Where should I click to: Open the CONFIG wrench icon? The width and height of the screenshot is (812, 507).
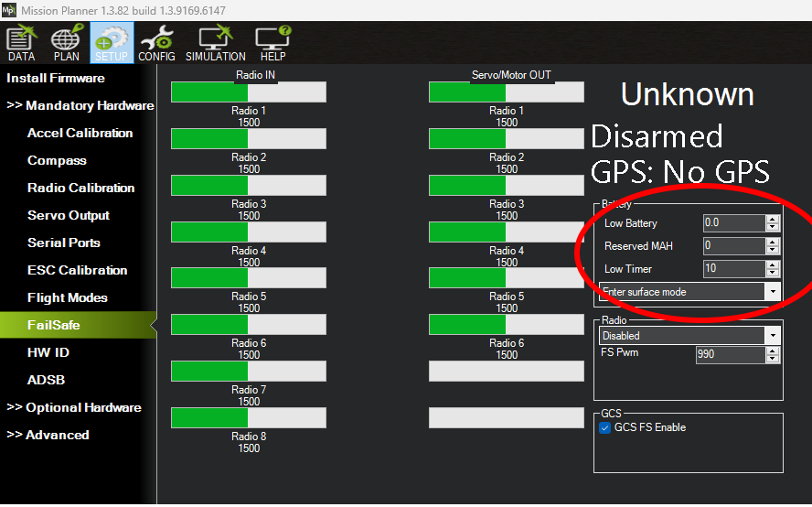[x=157, y=42]
